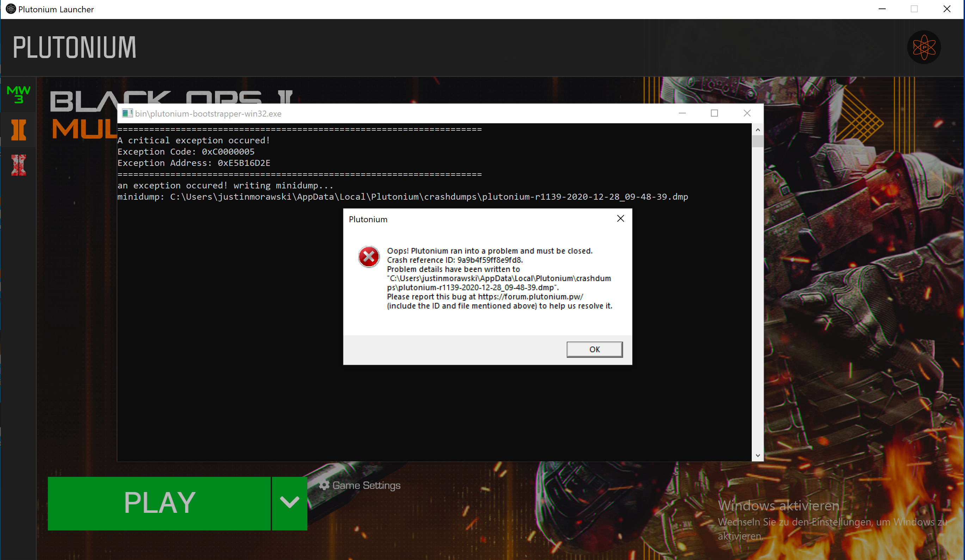Click the Plutonium Launcher title bar logo
The image size is (965, 560).
click(x=11, y=9)
